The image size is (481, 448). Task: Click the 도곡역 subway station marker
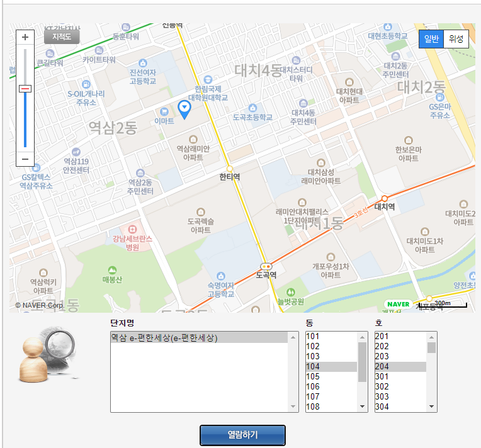point(266,266)
